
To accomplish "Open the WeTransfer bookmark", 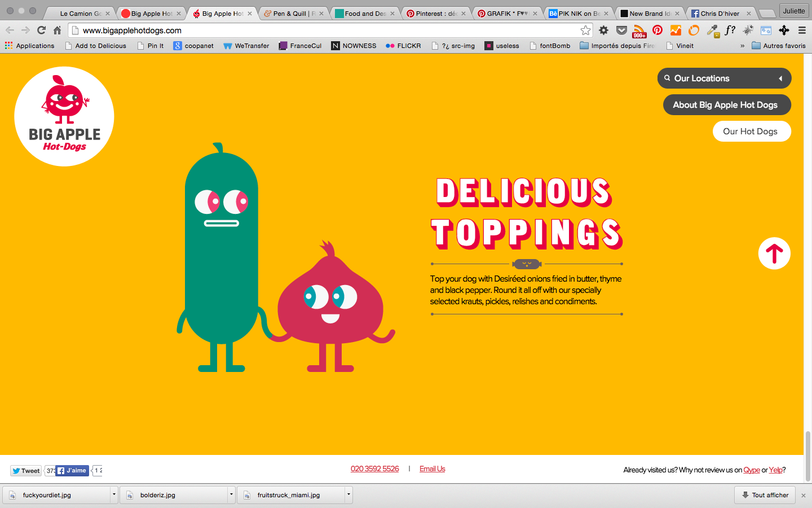I will pos(246,46).
